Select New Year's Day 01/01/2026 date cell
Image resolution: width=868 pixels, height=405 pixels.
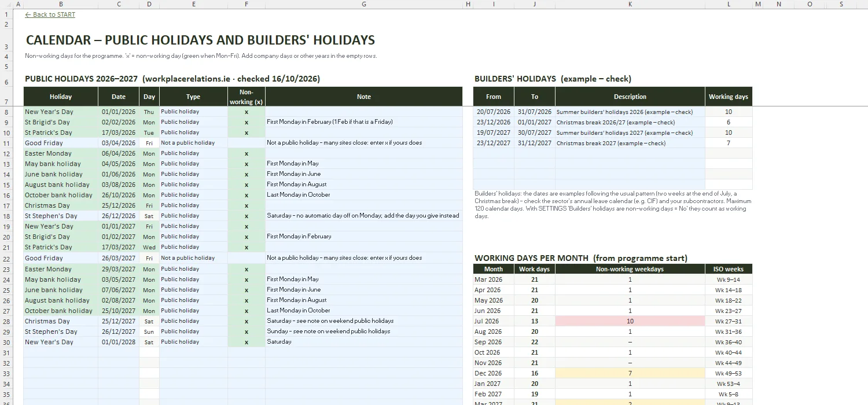[x=119, y=112]
